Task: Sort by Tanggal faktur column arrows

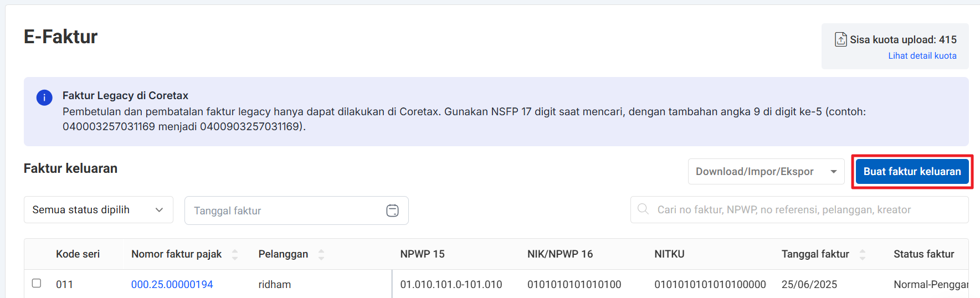Action: point(863,254)
